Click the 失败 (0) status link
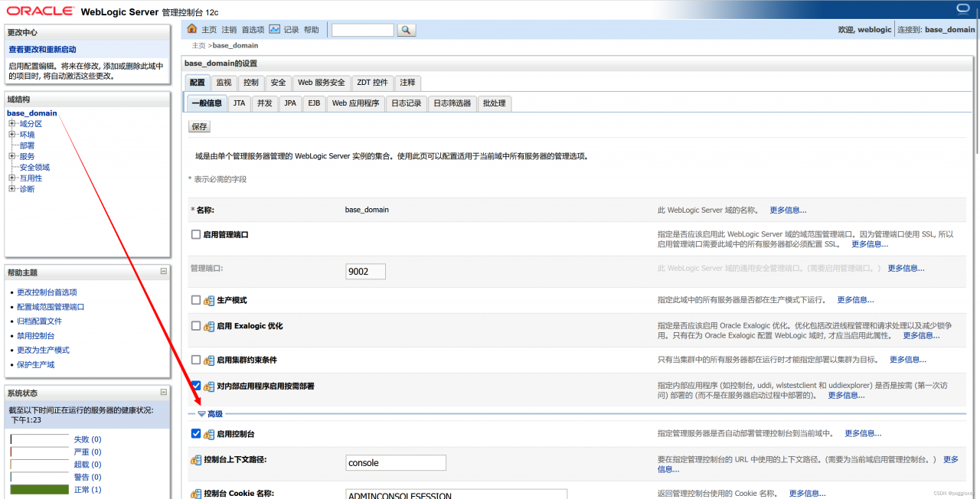This screenshot has height=499, width=980. 87,439
